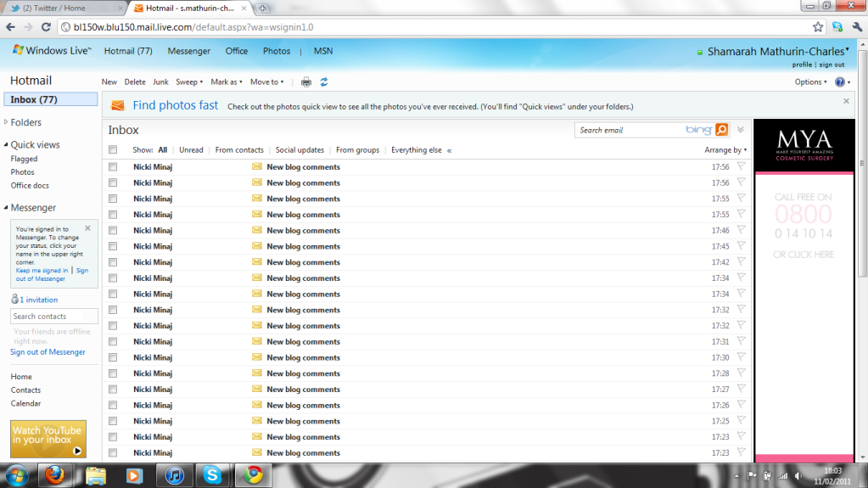868x488 pixels.
Task: Expand search options double chevron
Action: tap(741, 130)
